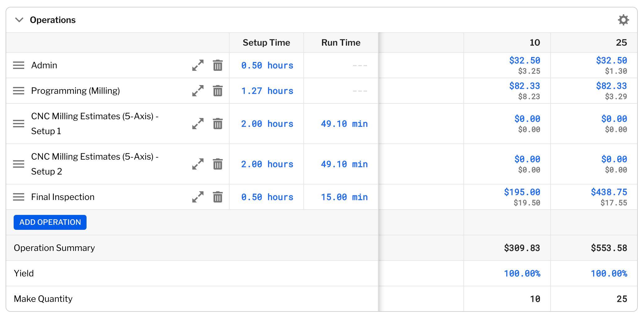Edit Programming setup time of 1.27 hours
Viewport: 644px width, 318px height.
(x=267, y=91)
